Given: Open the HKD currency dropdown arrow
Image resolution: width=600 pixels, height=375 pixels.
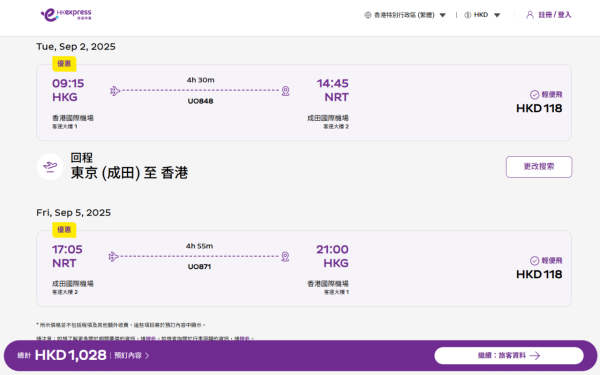Looking at the screenshot, I should (x=497, y=15).
